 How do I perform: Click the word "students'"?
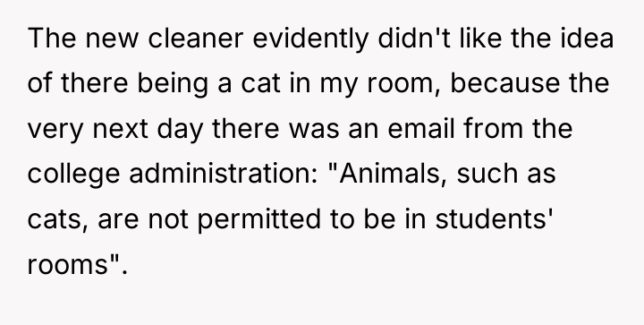click(x=492, y=218)
